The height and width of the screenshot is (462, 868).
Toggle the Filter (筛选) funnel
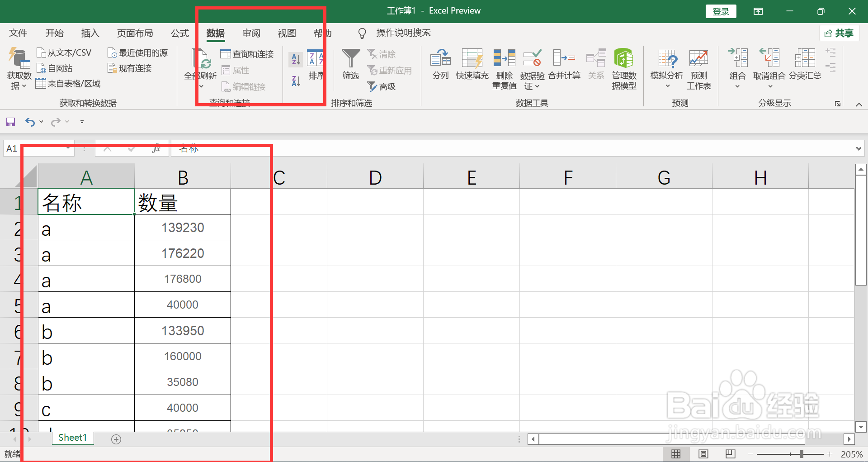351,64
